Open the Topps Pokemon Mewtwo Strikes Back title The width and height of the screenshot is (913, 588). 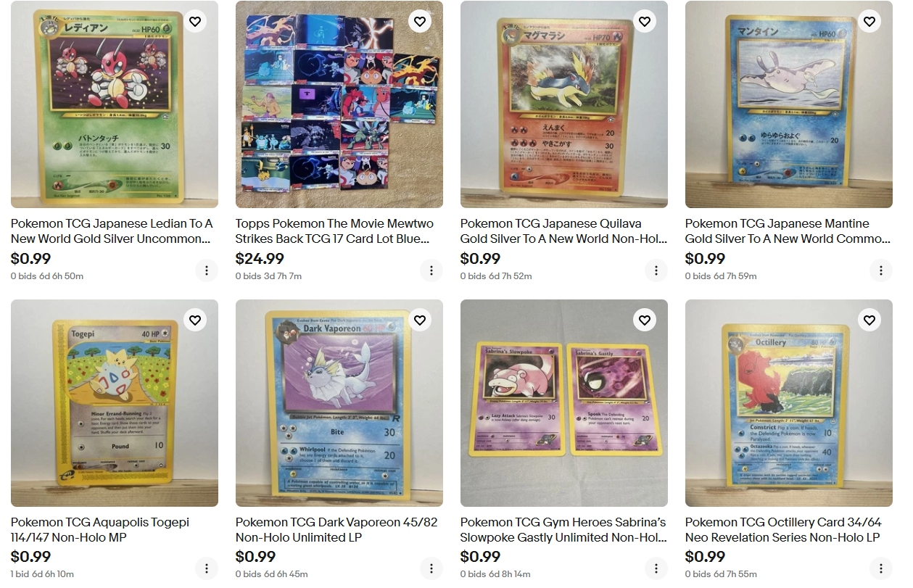pyautogui.click(x=336, y=231)
